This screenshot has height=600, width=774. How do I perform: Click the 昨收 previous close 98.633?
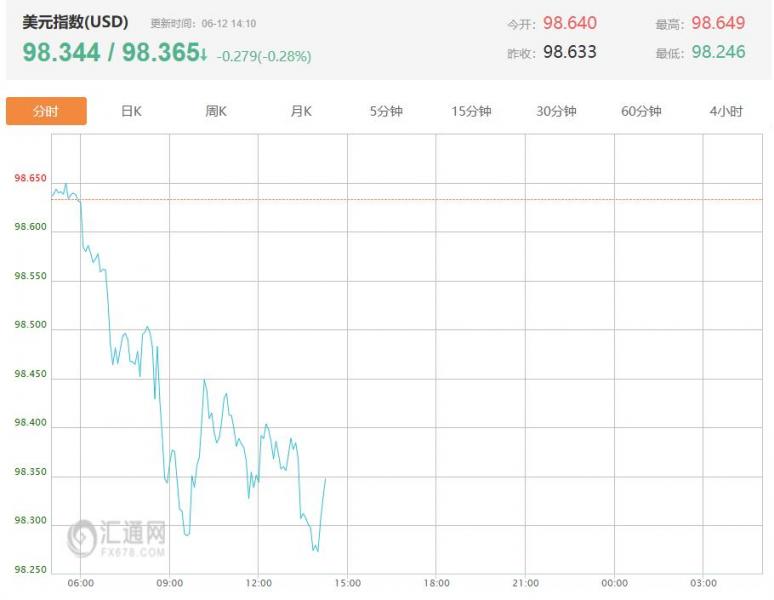click(570, 52)
